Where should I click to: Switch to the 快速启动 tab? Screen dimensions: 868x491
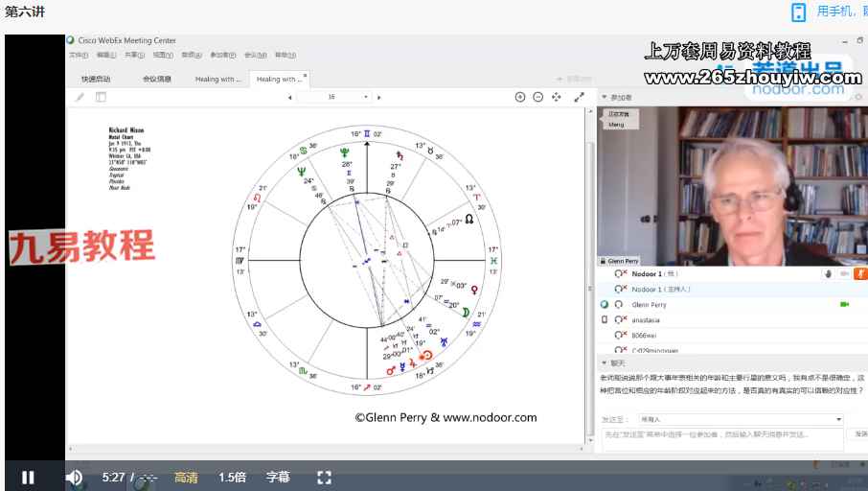96,80
